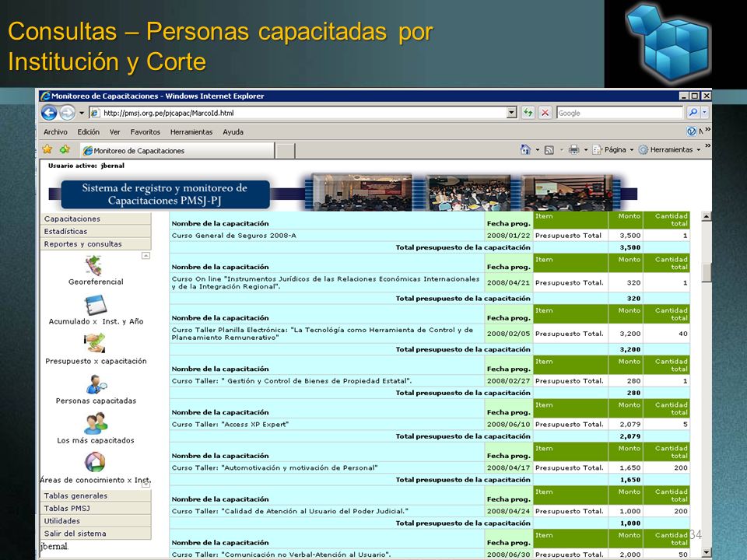The height and width of the screenshot is (560, 747).
Task: Click the red Stop loading icon
Action: coord(545,113)
